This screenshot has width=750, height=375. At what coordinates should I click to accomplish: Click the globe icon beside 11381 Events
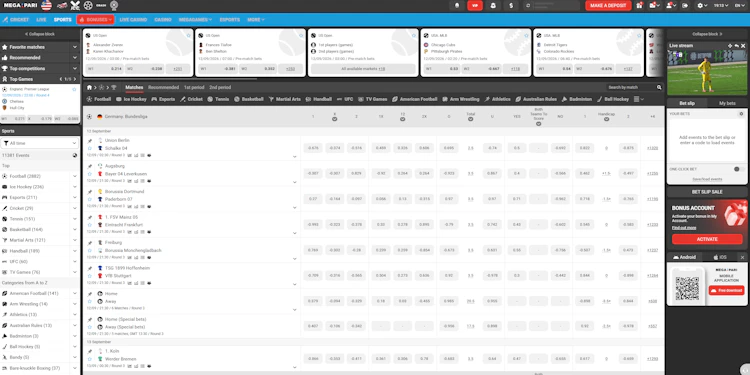point(75,155)
